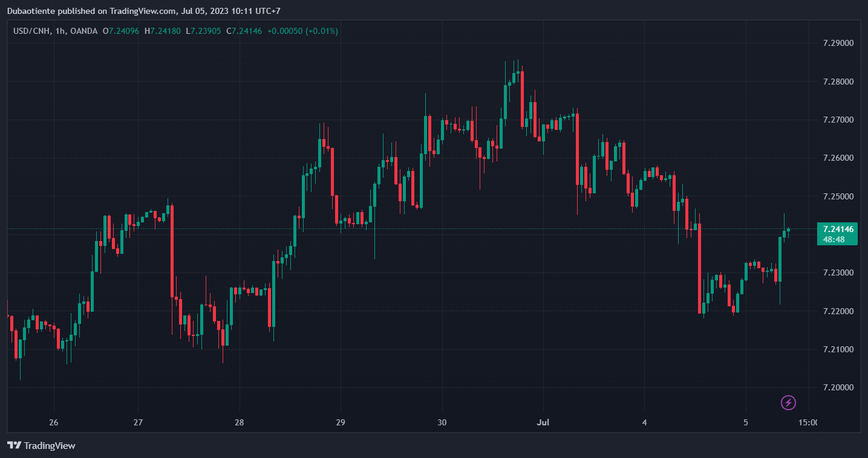Click the Jul label on time axis

(x=544, y=422)
